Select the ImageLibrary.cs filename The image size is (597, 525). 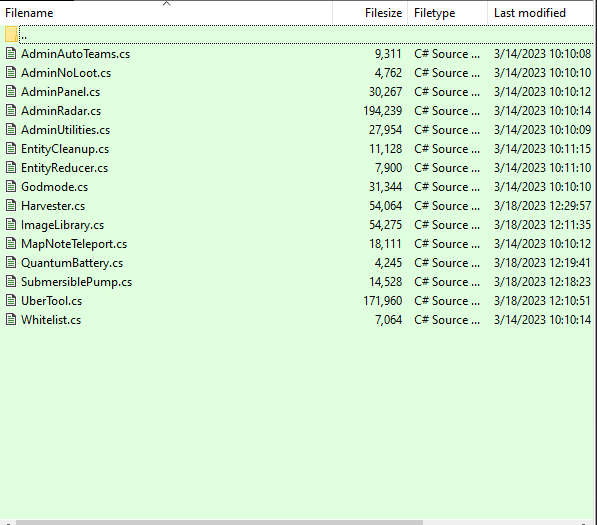62,225
